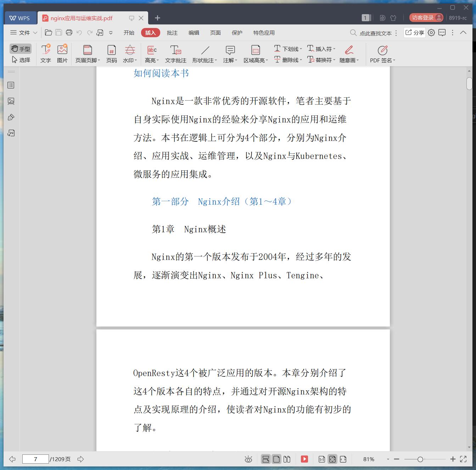
Task: Go to next page arrow
Action: pos(80,459)
